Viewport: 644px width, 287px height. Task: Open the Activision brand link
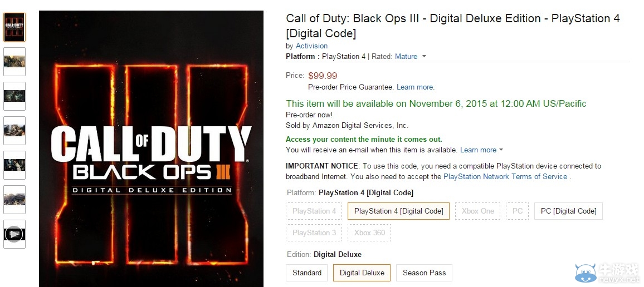tap(311, 46)
